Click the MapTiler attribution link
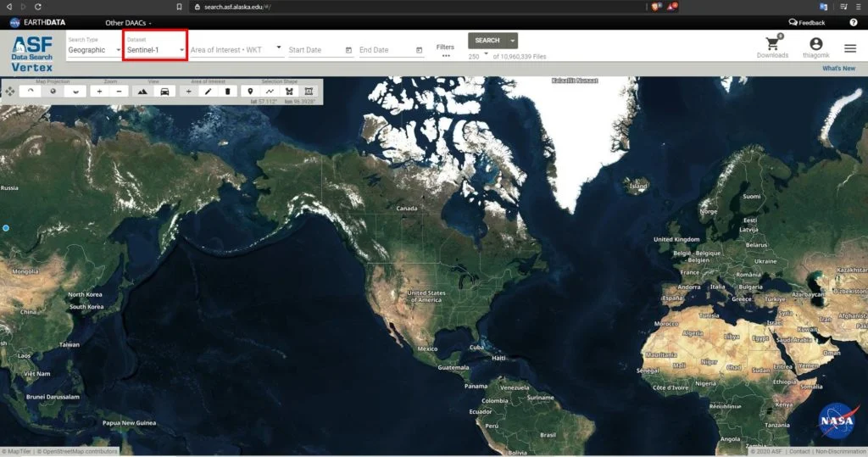 17,451
